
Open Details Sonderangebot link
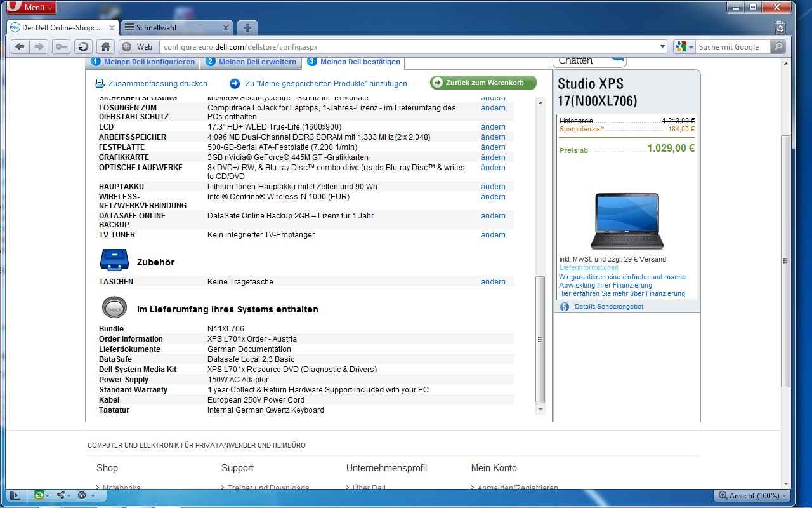(609, 307)
